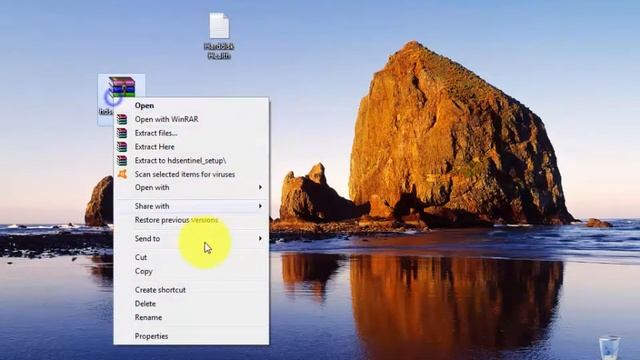Click WinRAR icon beside Extract Here
The height and width of the screenshot is (360, 640).
122,147
